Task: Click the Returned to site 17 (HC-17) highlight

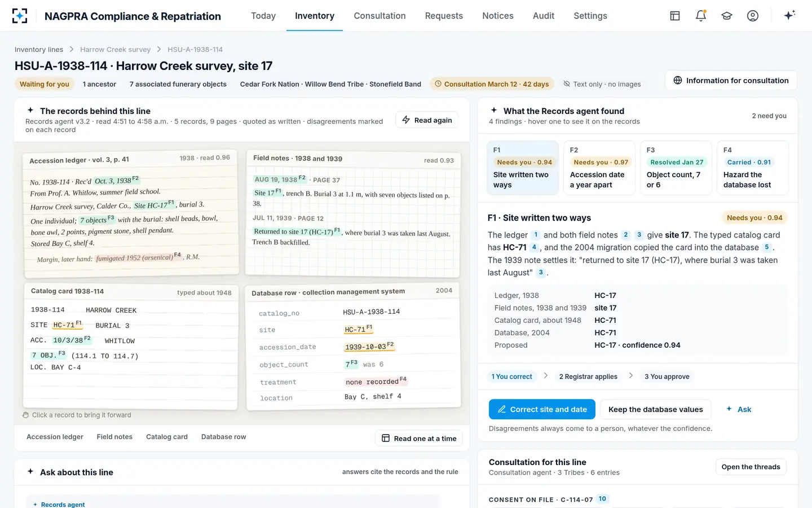Action: click(297, 231)
